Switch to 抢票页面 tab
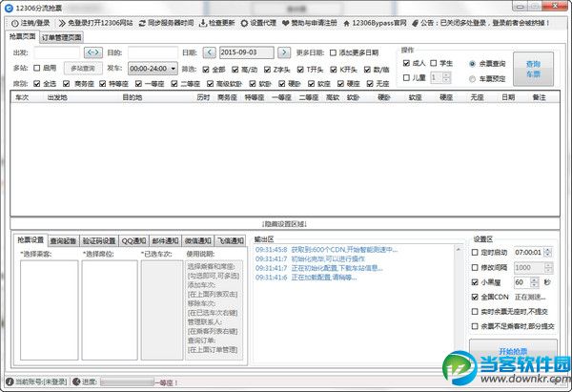The height and width of the screenshot is (392, 572). point(23,36)
